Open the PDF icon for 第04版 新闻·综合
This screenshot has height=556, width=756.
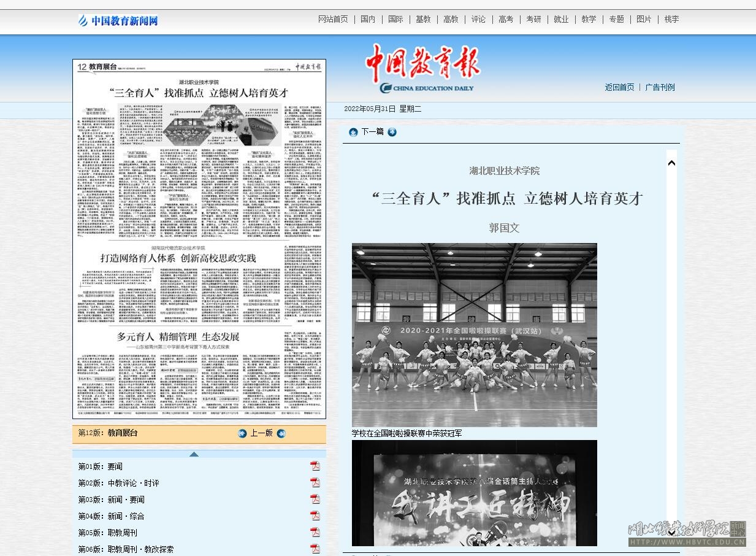point(315,515)
